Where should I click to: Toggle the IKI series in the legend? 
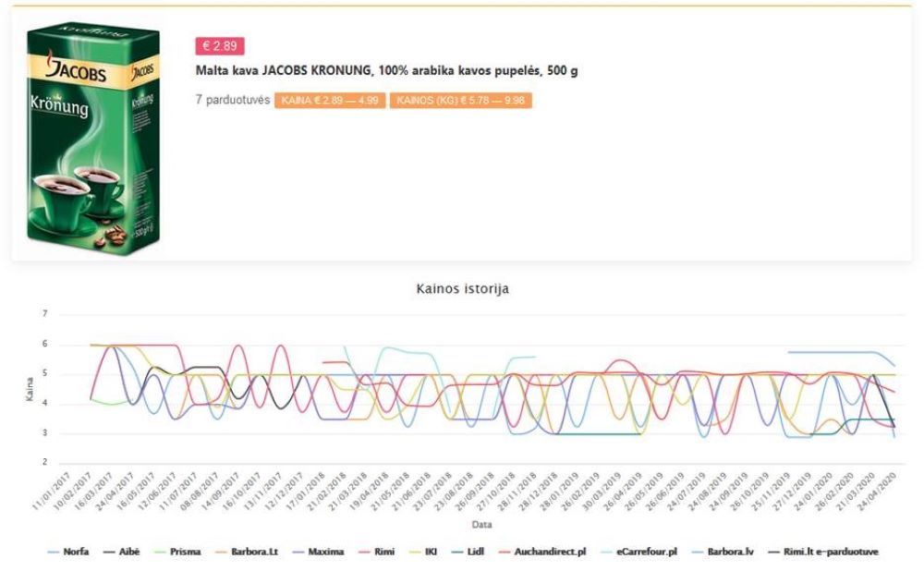[423, 553]
